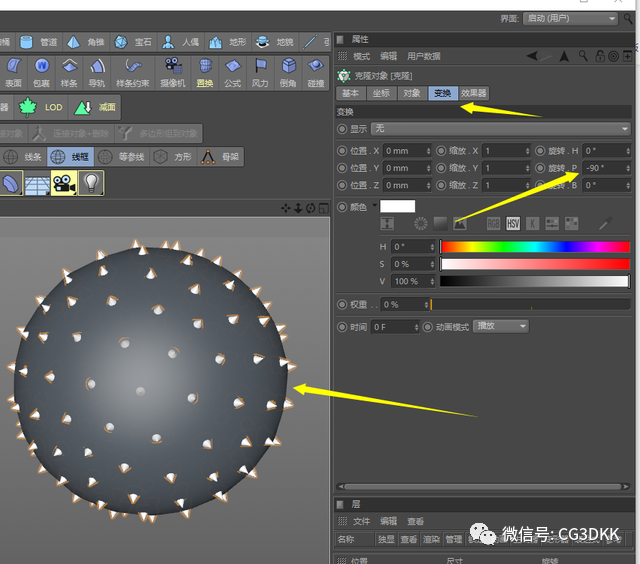Open the 动画模式 dropdown showing 播放

(501, 326)
